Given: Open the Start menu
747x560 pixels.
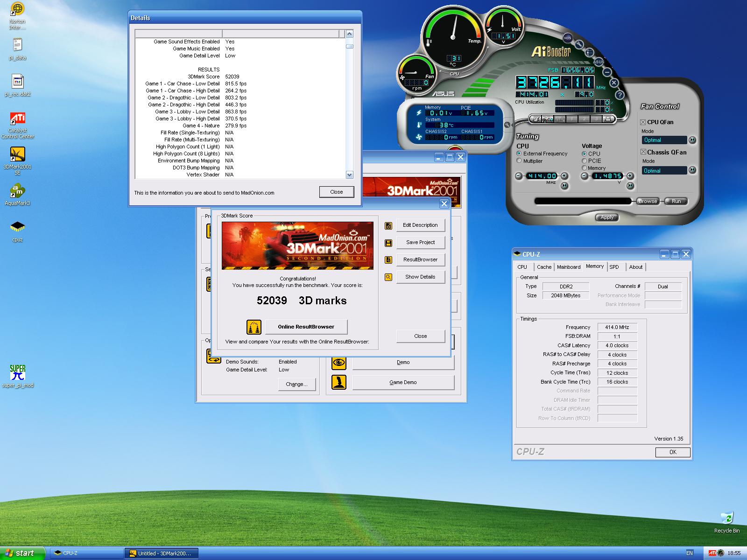Looking at the screenshot, I should point(23,553).
